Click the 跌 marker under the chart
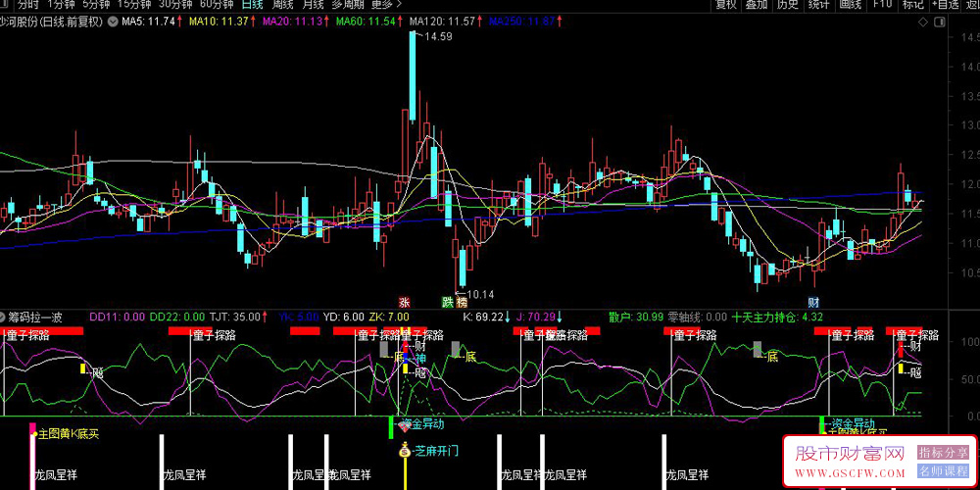 click(x=448, y=303)
